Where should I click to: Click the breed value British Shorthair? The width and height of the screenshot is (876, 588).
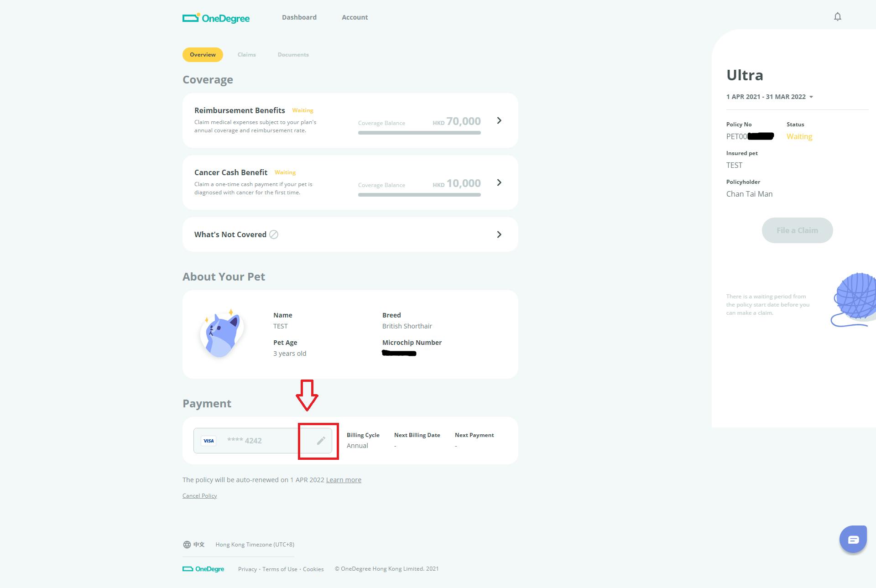pos(407,326)
